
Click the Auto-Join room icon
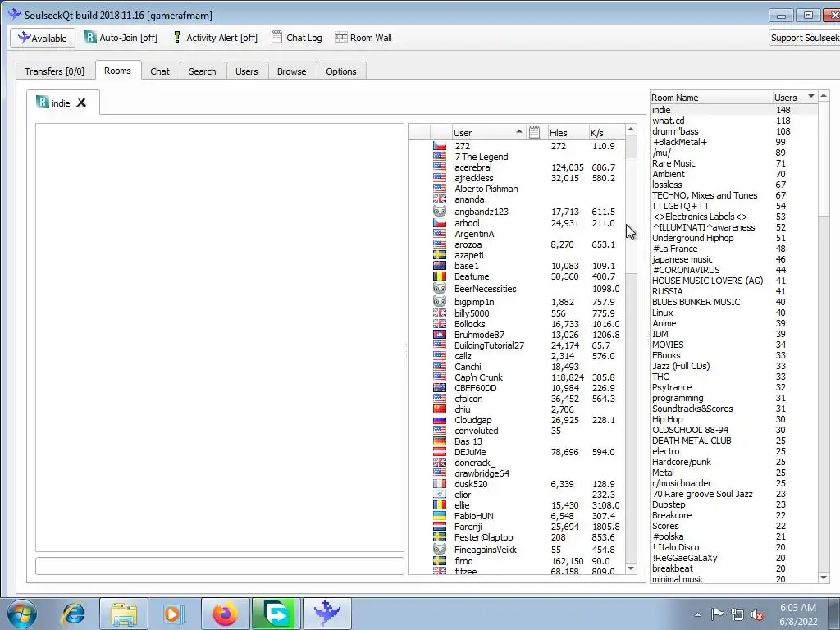(x=90, y=38)
